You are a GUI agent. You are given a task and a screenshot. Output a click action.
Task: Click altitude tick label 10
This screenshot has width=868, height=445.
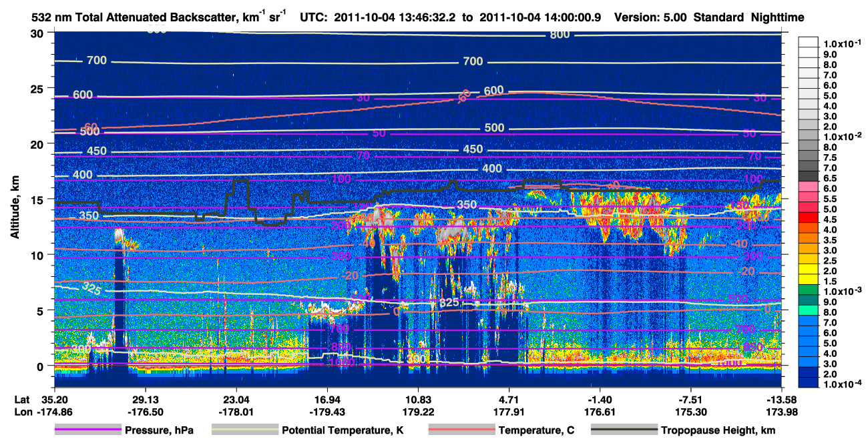[x=38, y=255]
